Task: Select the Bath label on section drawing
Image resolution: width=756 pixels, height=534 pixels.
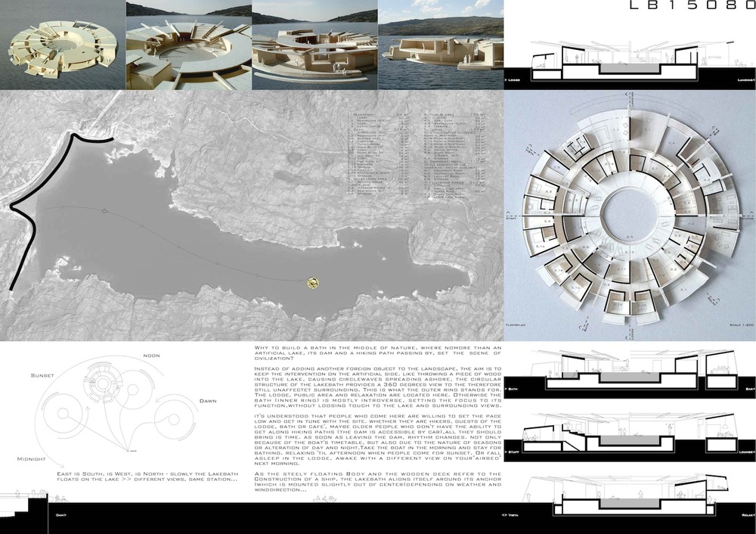Action: click(514, 389)
